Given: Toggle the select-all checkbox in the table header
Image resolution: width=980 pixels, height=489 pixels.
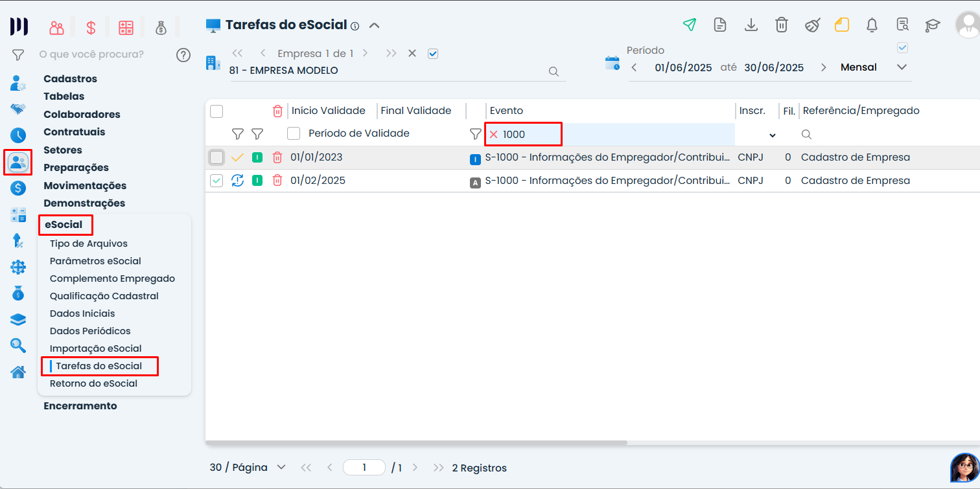Looking at the screenshot, I should tap(216, 111).
